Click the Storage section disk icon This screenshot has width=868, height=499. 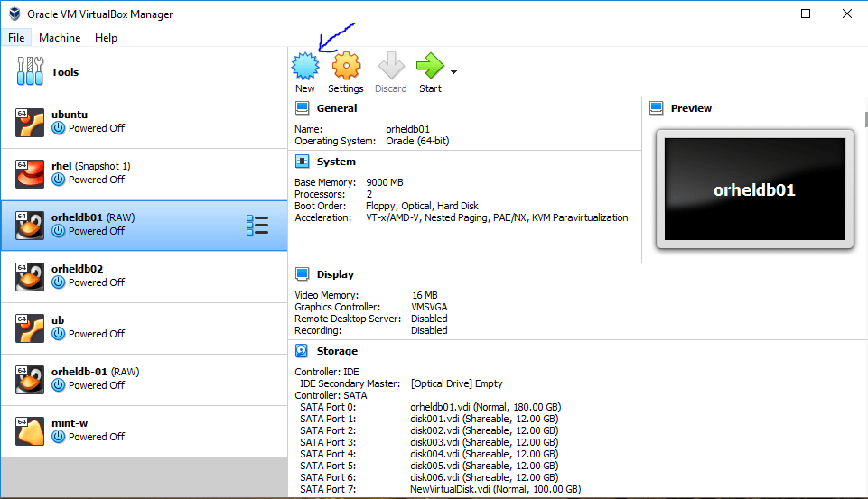point(302,351)
